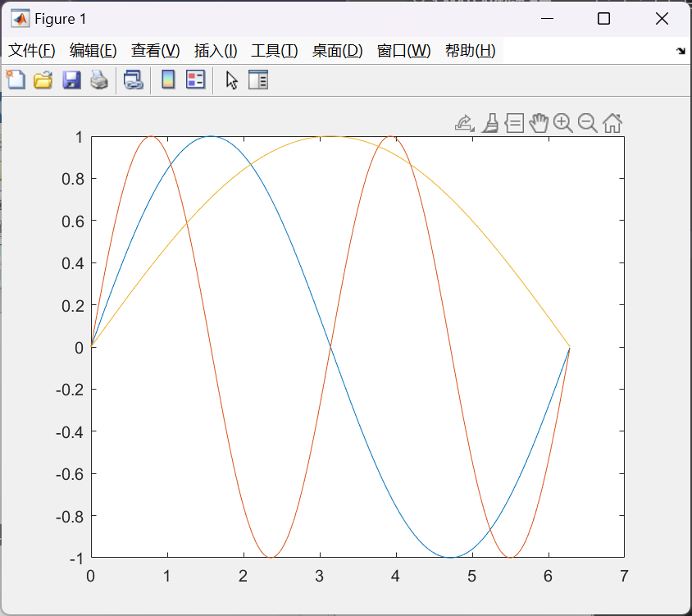The width and height of the screenshot is (692, 616).
Task: Open the Property Inspector from the toolbar
Action: click(258, 80)
